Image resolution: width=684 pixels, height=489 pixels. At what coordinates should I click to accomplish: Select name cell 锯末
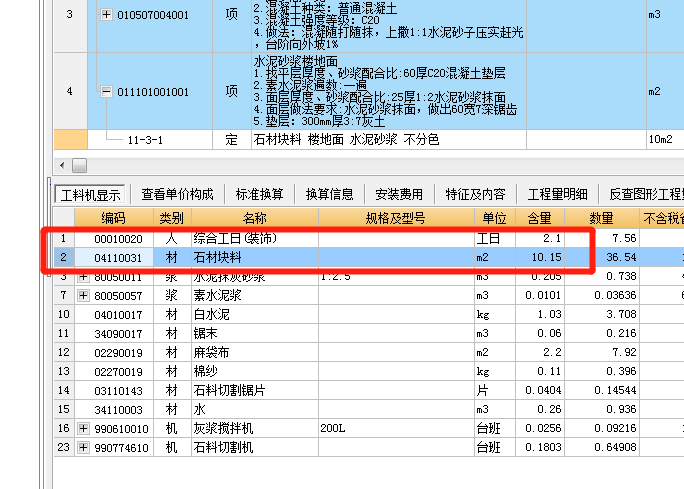click(255, 333)
